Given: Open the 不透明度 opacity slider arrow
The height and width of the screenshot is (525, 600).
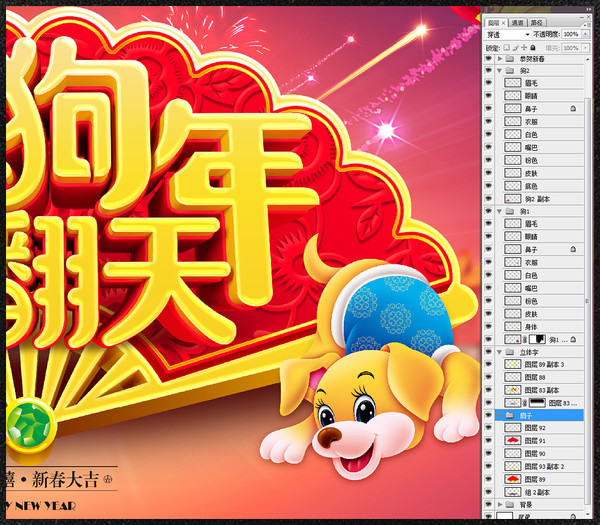Looking at the screenshot, I should (x=585, y=34).
